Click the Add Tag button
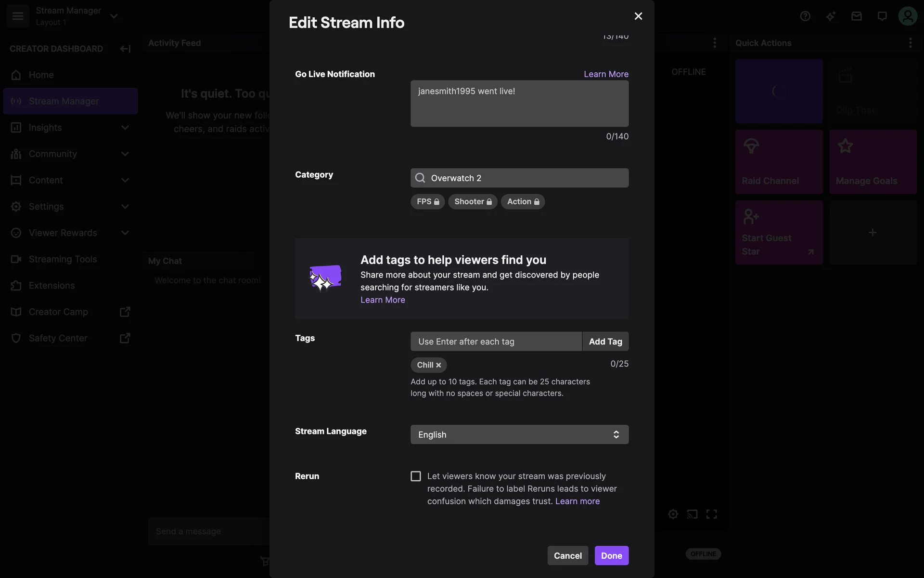 pos(605,342)
